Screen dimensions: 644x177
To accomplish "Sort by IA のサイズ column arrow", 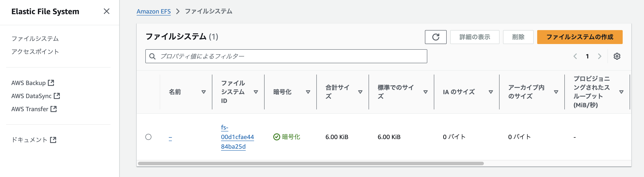I will 491,92.
